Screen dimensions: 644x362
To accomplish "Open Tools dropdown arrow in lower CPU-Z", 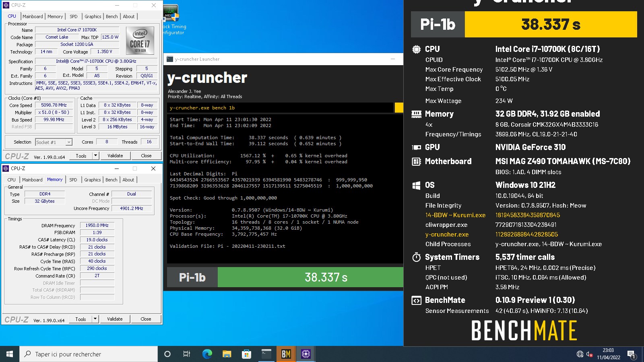I will [x=95, y=319].
